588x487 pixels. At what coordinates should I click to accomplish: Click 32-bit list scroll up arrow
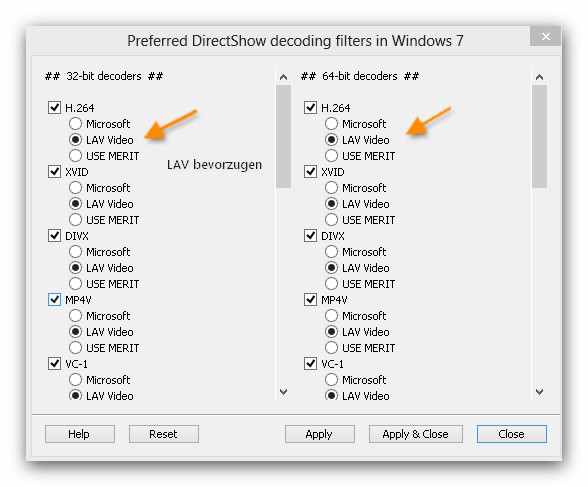pyautogui.click(x=284, y=77)
